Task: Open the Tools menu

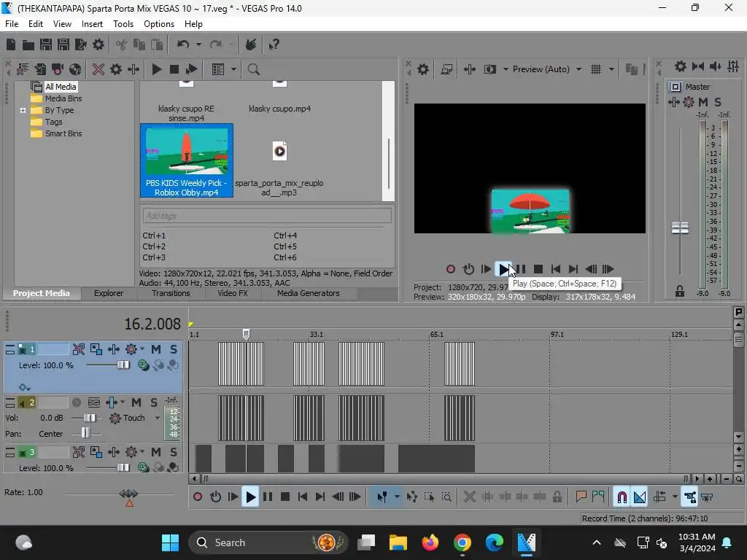Action: [123, 24]
